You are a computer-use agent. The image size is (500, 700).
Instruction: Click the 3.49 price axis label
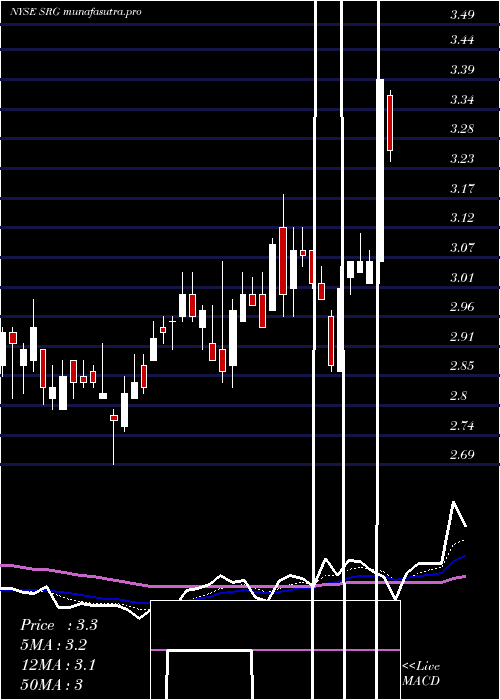[462, 15]
